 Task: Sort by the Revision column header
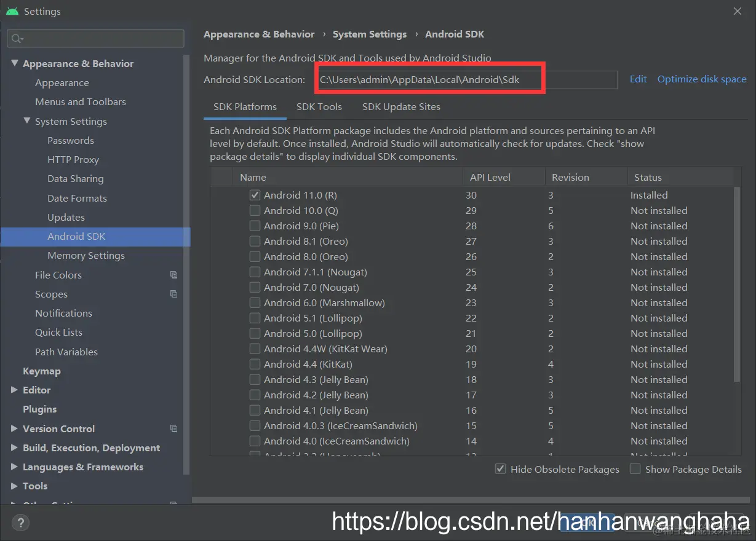586,177
